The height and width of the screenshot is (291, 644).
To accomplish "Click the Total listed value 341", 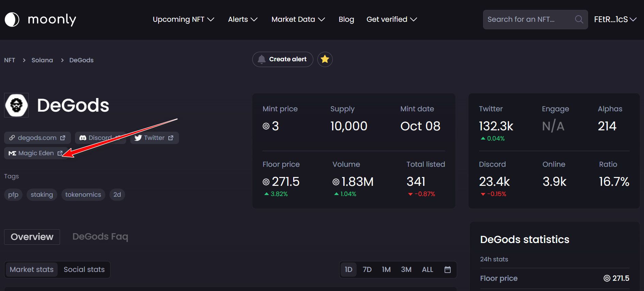I will 416,182.
